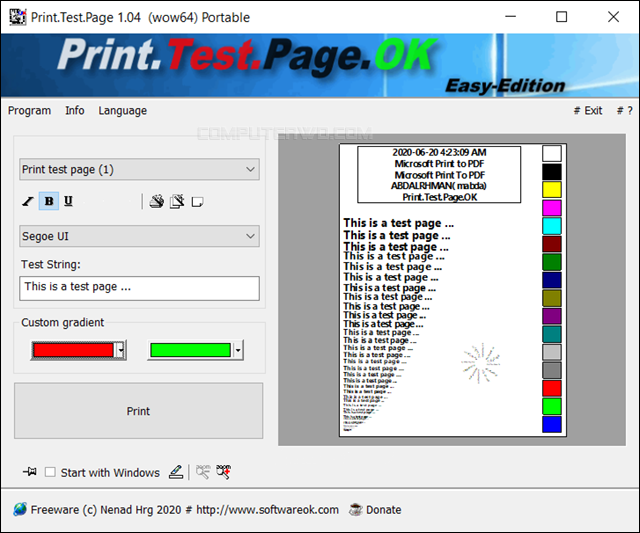Click the red custom gradient color swatch
This screenshot has width=640, height=533.
(x=73, y=350)
